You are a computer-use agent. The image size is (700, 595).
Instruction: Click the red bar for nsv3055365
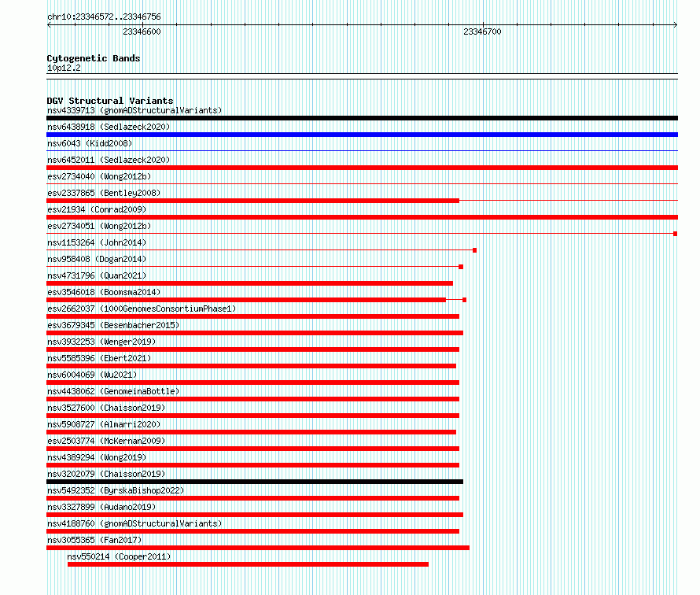pyautogui.click(x=258, y=548)
